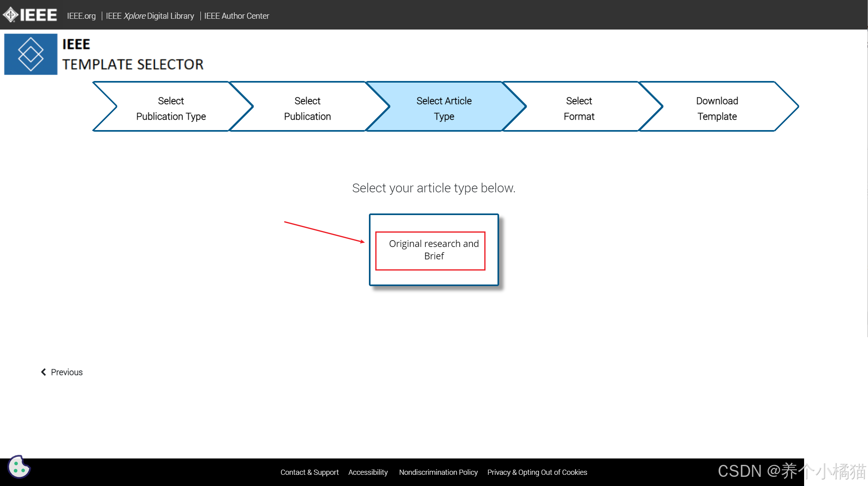
Task: Go to Select Publication step
Action: click(307, 108)
